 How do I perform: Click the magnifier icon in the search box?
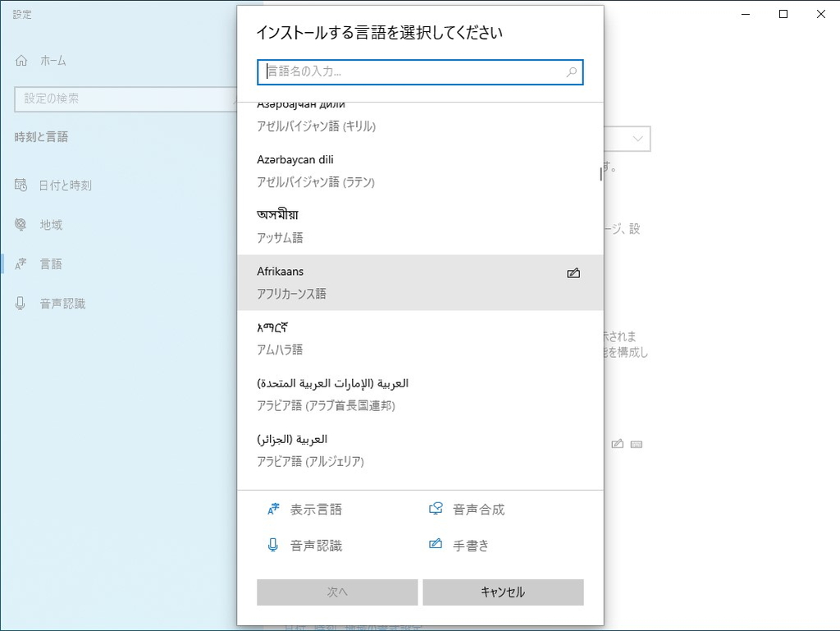pyautogui.click(x=571, y=72)
